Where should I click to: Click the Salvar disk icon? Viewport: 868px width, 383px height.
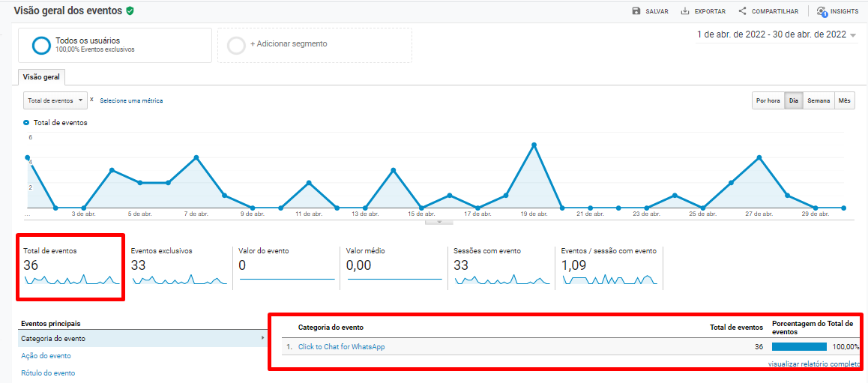(x=636, y=11)
